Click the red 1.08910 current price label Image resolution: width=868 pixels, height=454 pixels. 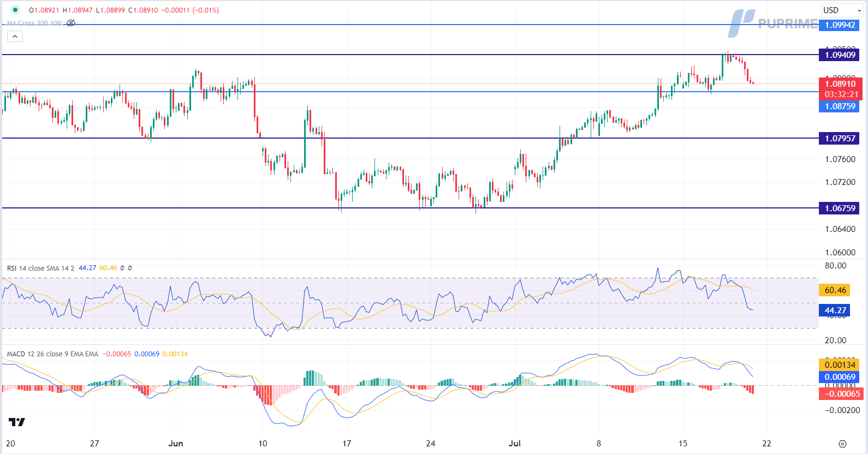coord(841,84)
